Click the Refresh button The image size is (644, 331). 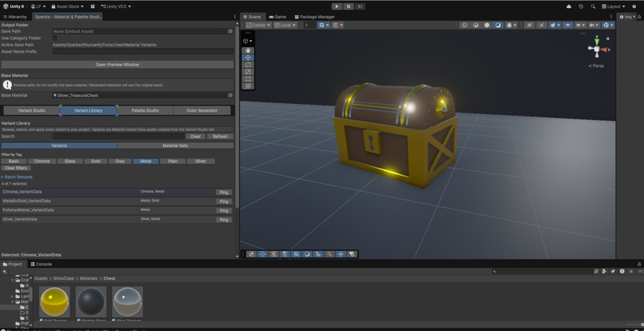pos(220,136)
